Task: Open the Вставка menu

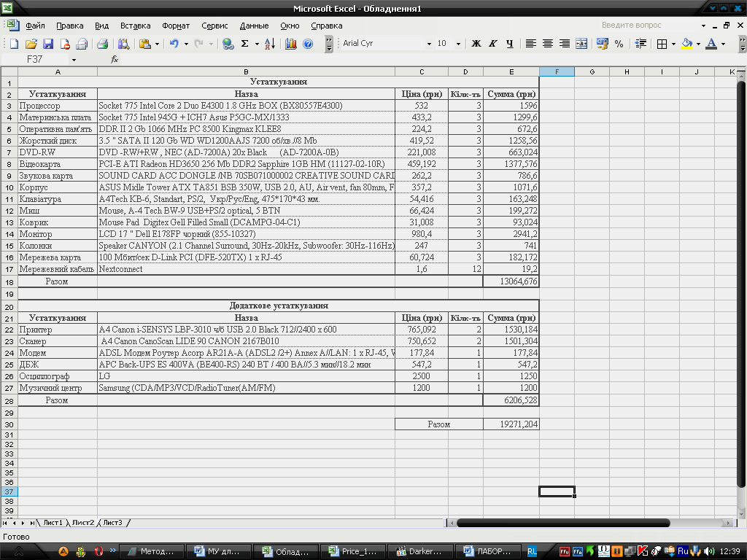Action: coord(135,26)
